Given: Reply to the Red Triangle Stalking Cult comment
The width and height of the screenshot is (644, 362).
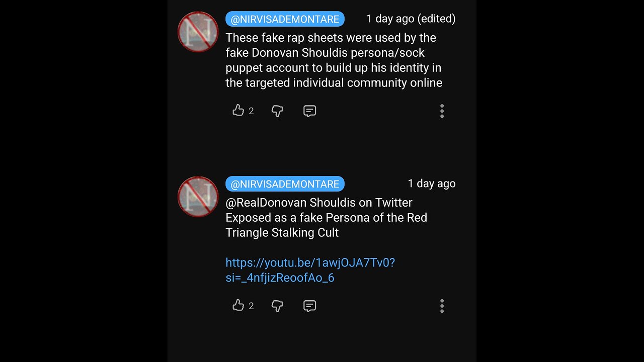Looking at the screenshot, I should pos(309,306).
